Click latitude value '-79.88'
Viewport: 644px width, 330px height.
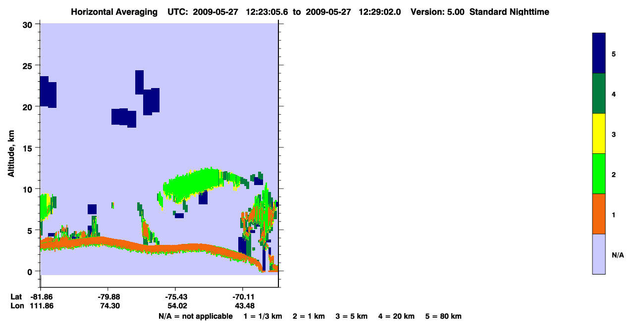(x=108, y=297)
